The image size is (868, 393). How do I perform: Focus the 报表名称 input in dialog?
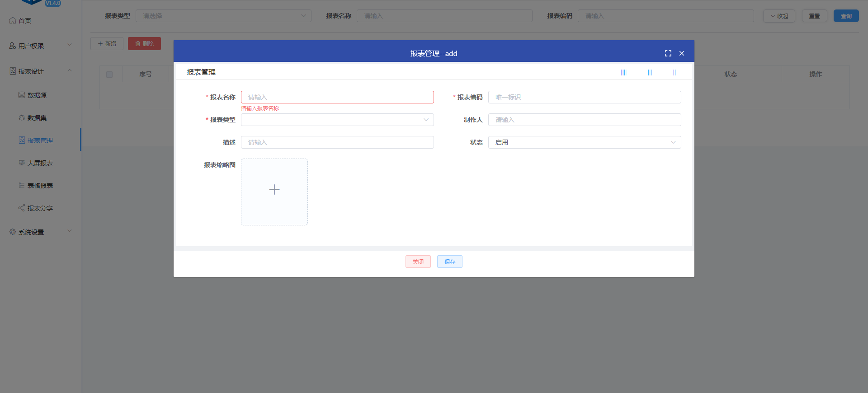(x=337, y=97)
